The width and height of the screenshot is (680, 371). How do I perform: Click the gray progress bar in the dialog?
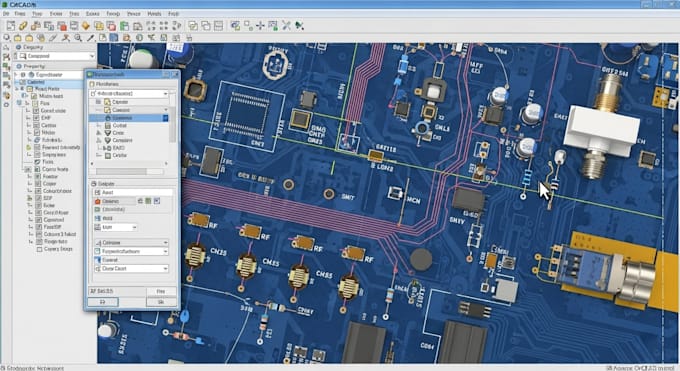(130, 172)
